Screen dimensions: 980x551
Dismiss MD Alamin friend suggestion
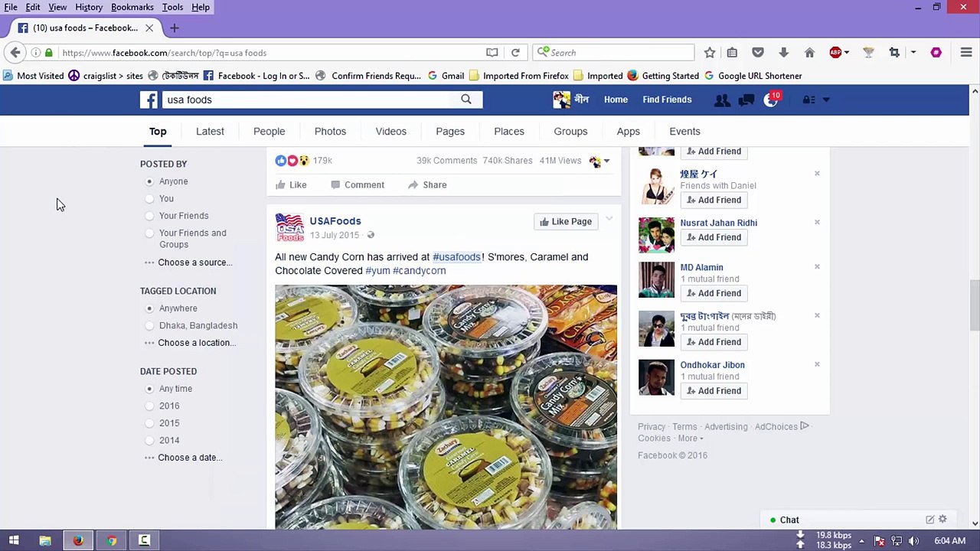pos(817,266)
